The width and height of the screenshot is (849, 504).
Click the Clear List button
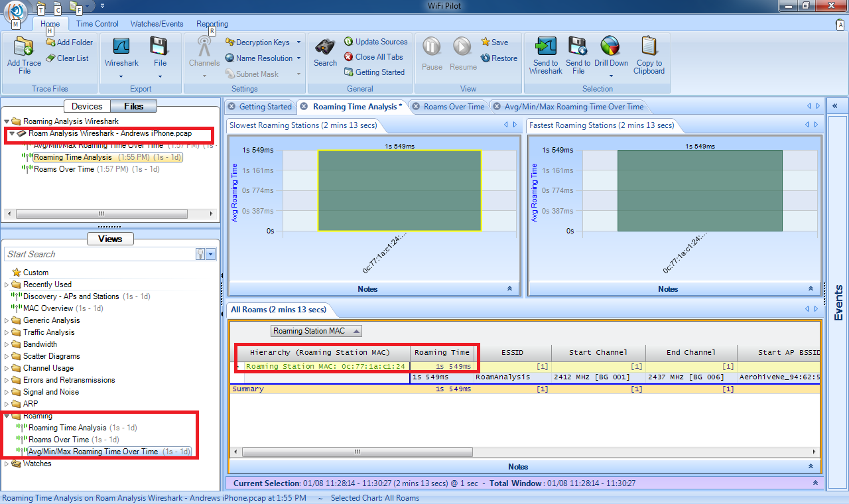pyautogui.click(x=68, y=58)
